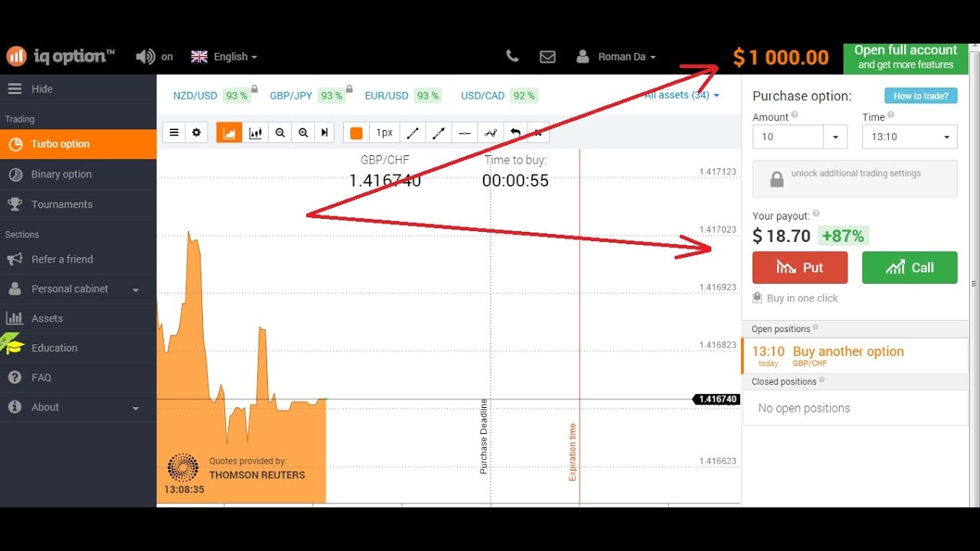
Task: Click the Amount input field
Action: coord(788,137)
